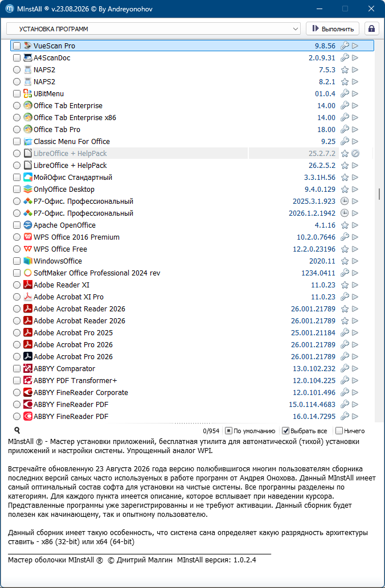Click the Office Tab Enterprise row name
This screenshot has width=385, height=588.
(68, 106)
